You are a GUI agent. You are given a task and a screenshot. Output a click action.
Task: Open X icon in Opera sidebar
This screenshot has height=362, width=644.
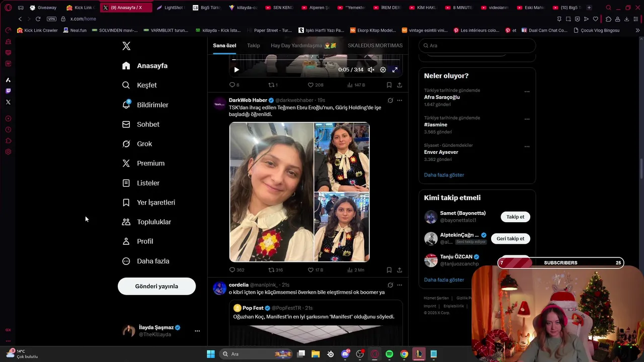[x=8, y=102]
